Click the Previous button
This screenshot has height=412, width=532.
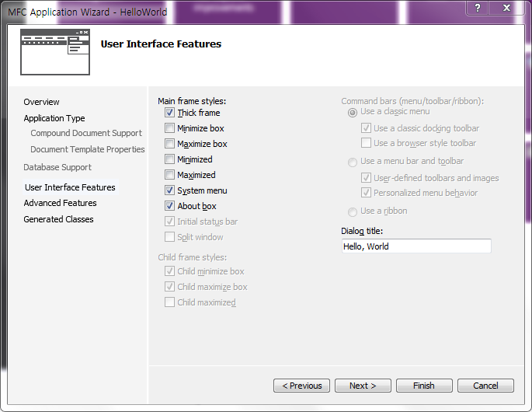pyautogui.click(x=301, y=386)
